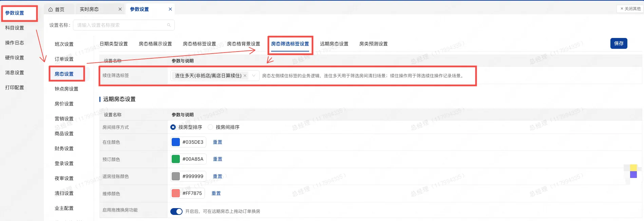Expand the 续住筛选标签 dropdown arrow

pyautogui.click(x=254, y=76)
